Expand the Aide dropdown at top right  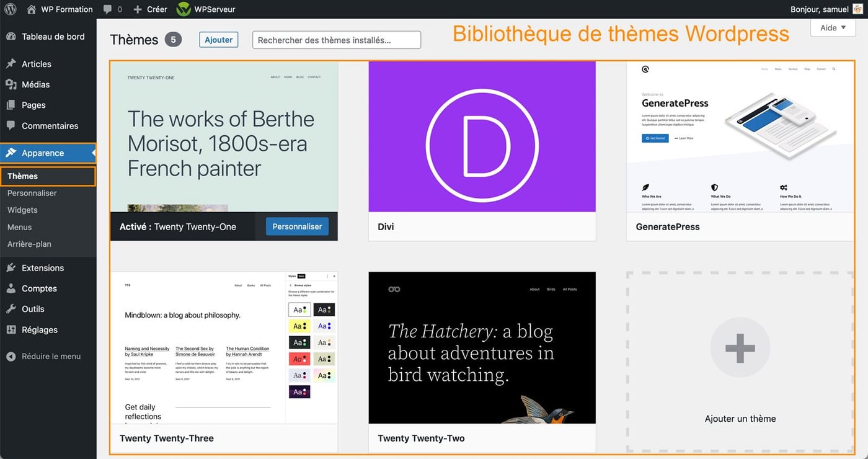832,27
